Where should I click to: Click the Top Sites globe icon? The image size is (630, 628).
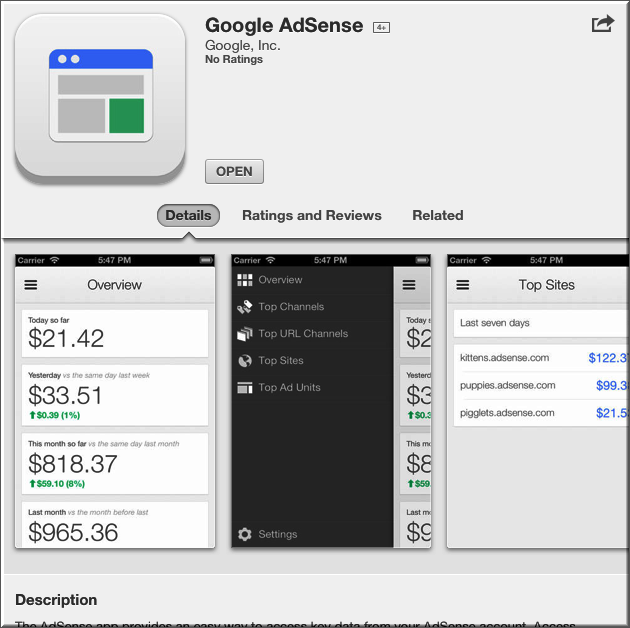point(245,361)
